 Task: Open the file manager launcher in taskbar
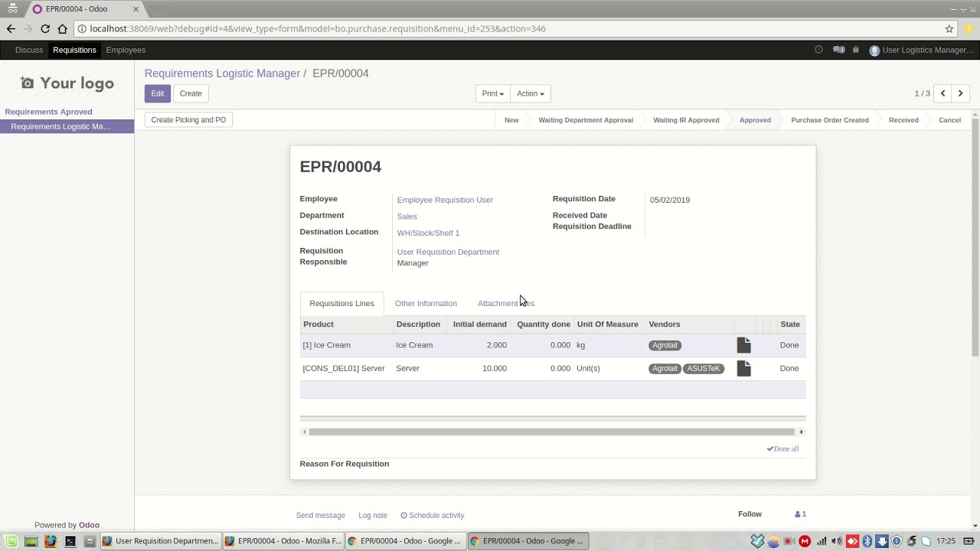click(x=90, y=541)
